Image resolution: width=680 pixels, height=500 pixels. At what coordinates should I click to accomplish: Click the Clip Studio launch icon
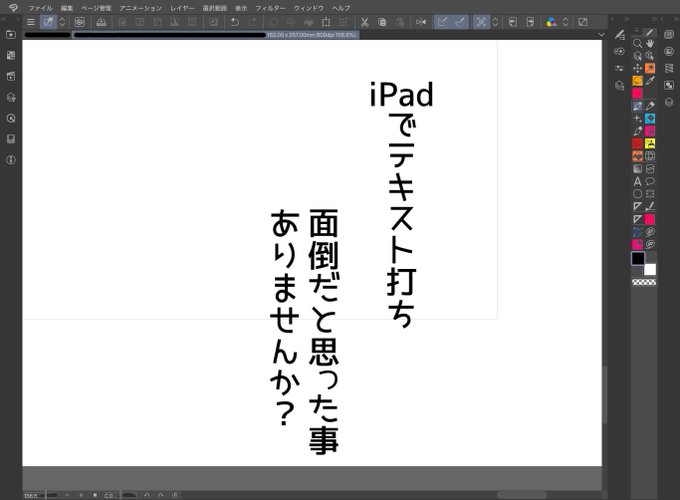pos(79,22)
